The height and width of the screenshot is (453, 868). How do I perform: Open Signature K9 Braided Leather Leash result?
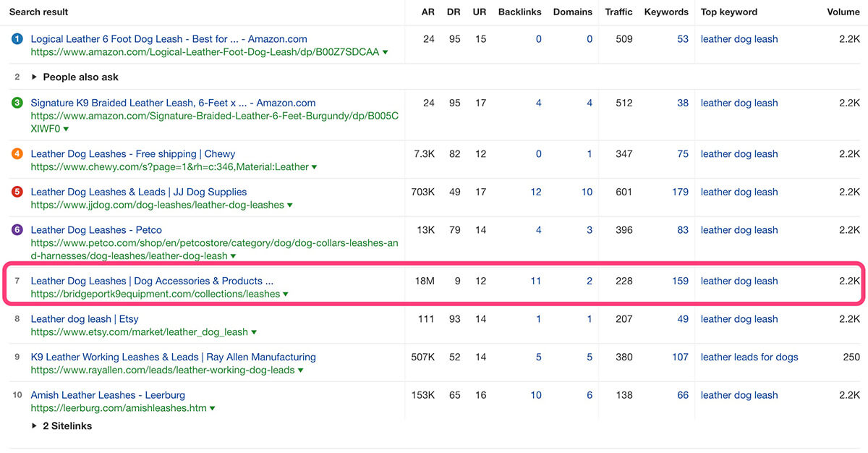coord(173,103)
